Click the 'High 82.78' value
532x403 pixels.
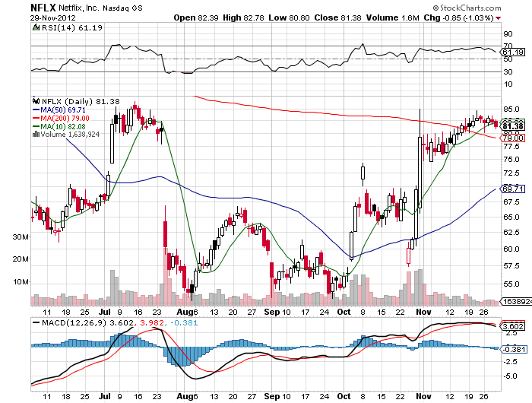[243, 17]
